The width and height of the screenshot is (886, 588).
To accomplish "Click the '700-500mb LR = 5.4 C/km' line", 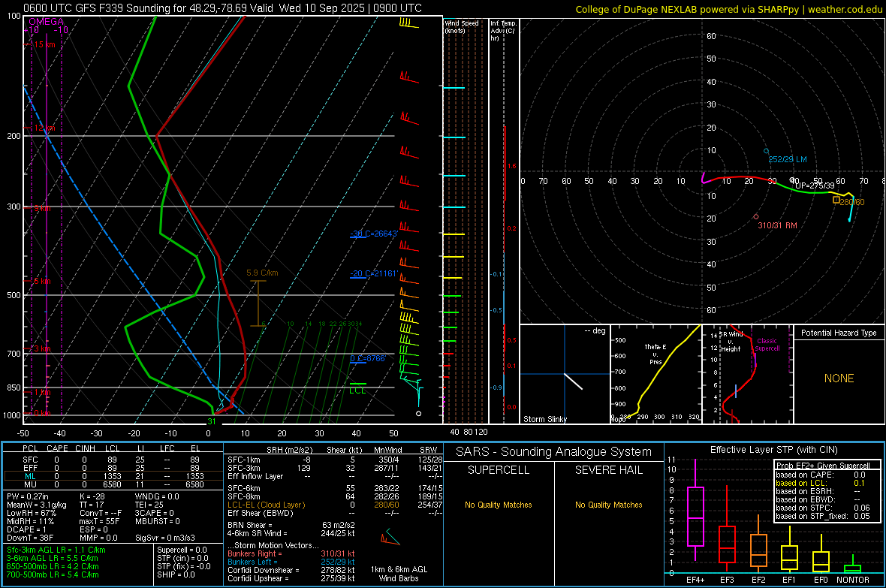I will click(53, 574).
